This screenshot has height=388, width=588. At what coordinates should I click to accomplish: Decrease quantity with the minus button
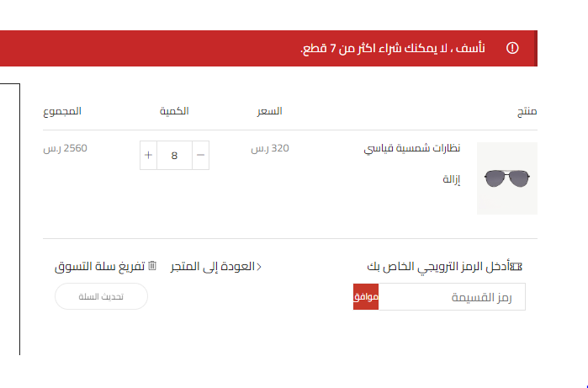pyautogui.click(x=200, y=156)
